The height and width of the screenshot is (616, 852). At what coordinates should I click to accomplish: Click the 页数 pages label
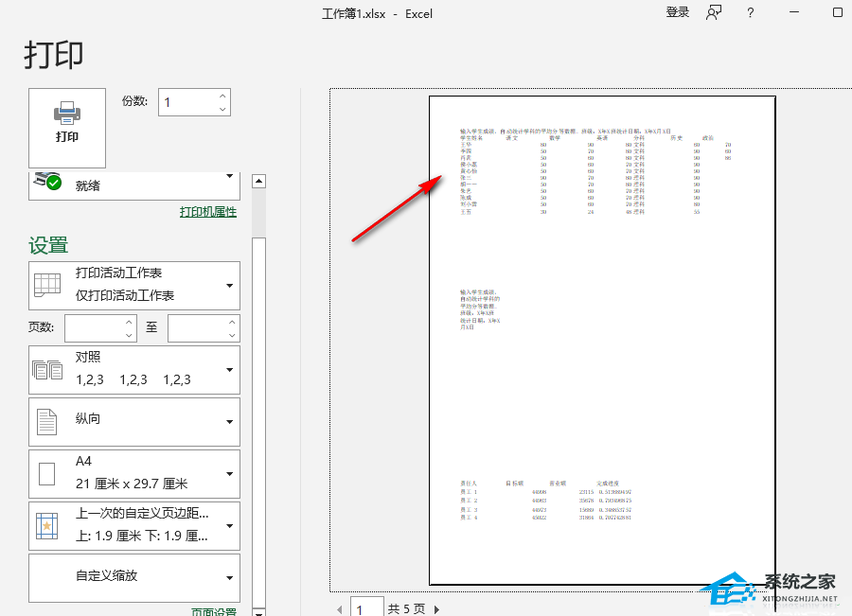tap(42, 327)
